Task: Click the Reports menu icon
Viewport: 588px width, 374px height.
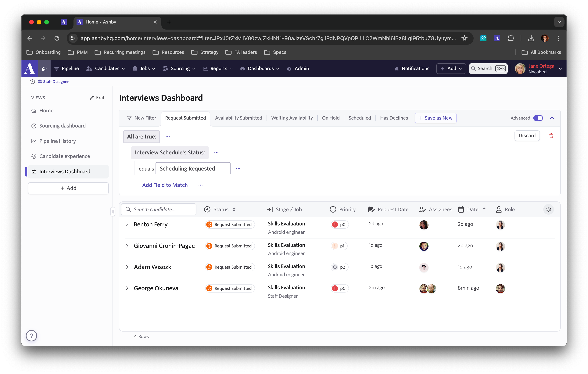Action: click(x=204, y=69)
